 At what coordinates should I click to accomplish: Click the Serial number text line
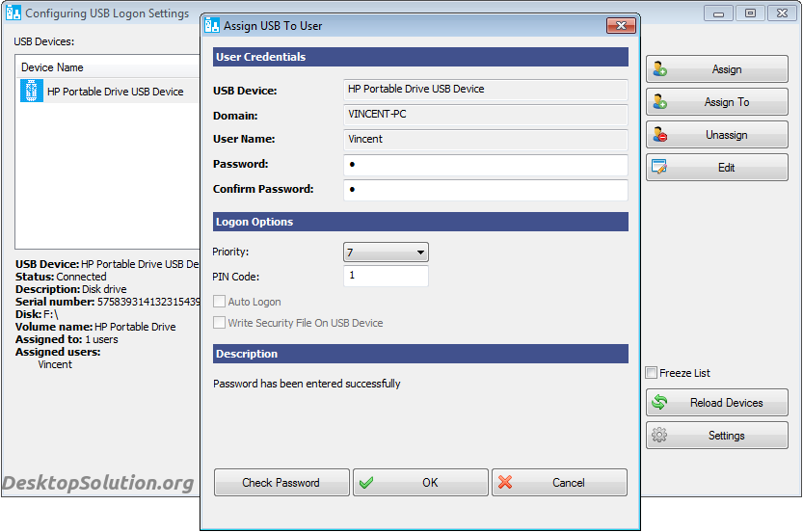click(x=108, y=302)
